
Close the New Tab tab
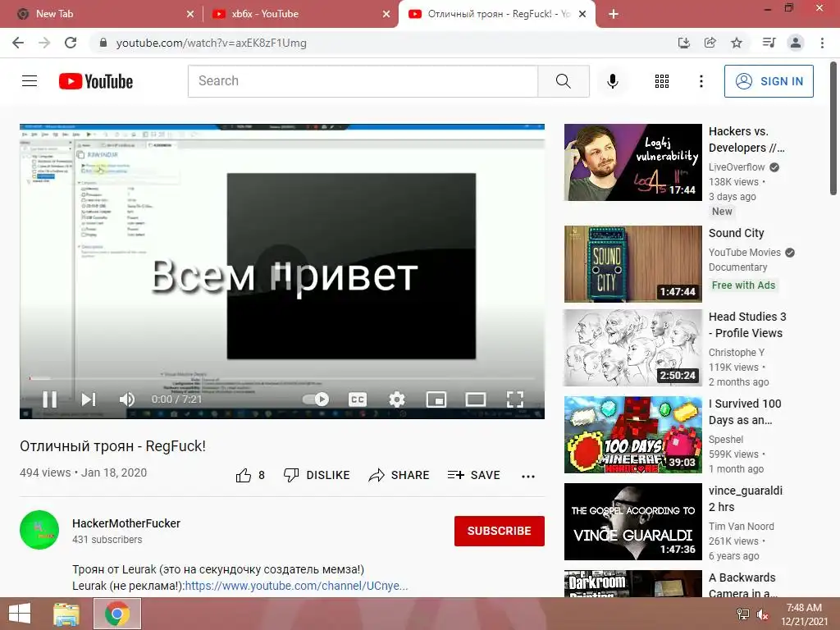point(190,14)
